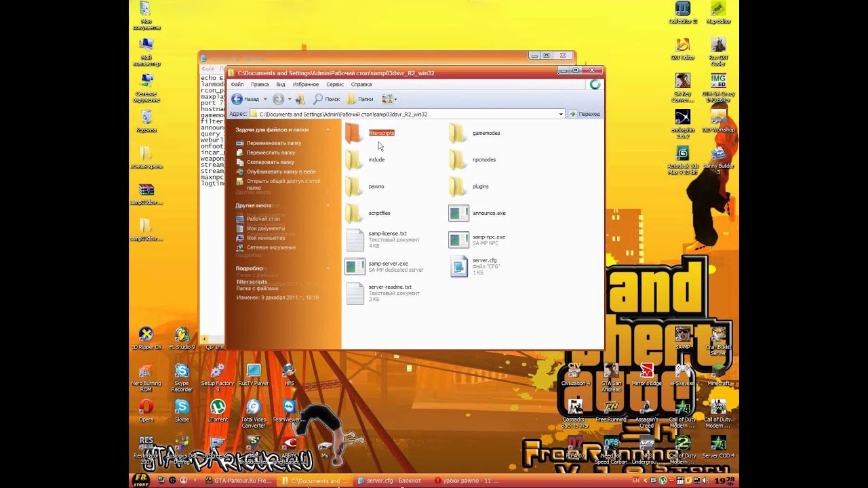Image resolution: width=868 pixels, height=488 pixels.
Task: Click the Forward navigation arrow
Action: coord(278,99)
